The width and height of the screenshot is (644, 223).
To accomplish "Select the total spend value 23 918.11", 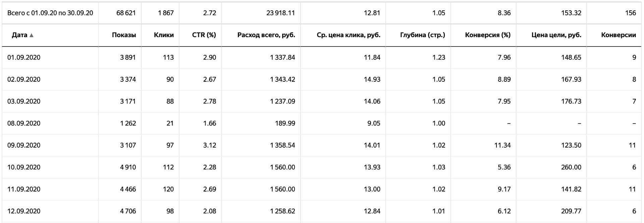I will [280, 13].
